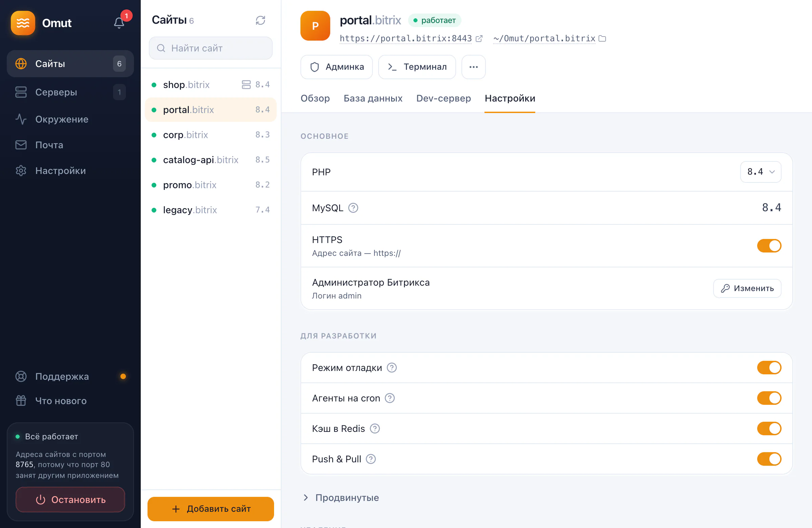Image resolution: width=812 pixels, height=528 pixels.
Task: Click the Добавить сайт button
Action: click(210, 509)
